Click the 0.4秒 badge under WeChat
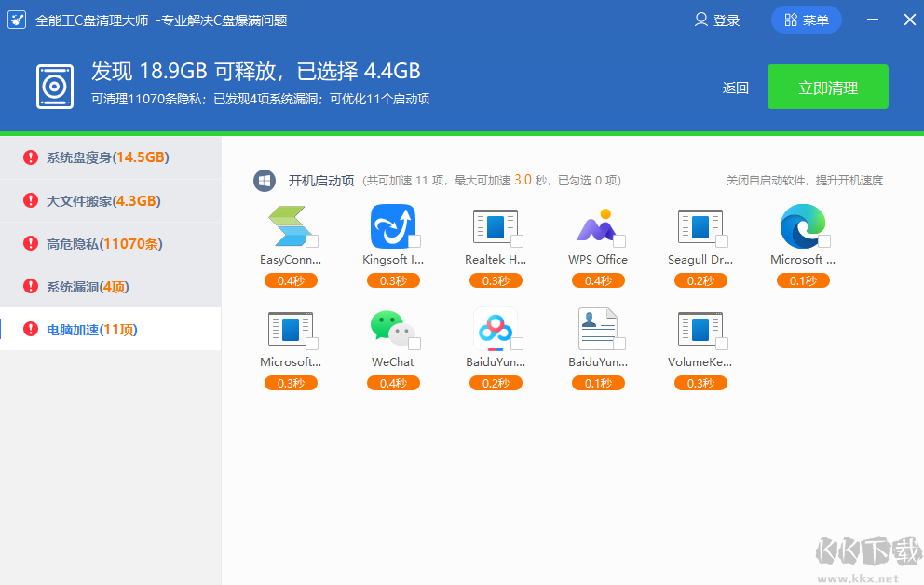 [393, 383]
